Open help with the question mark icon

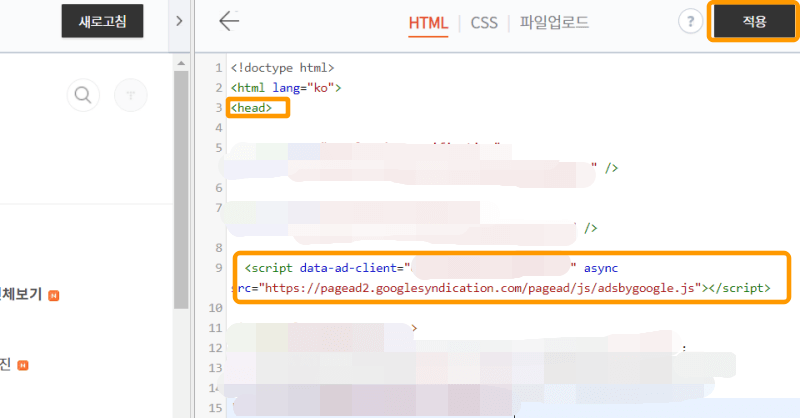(x=690, y=21)
